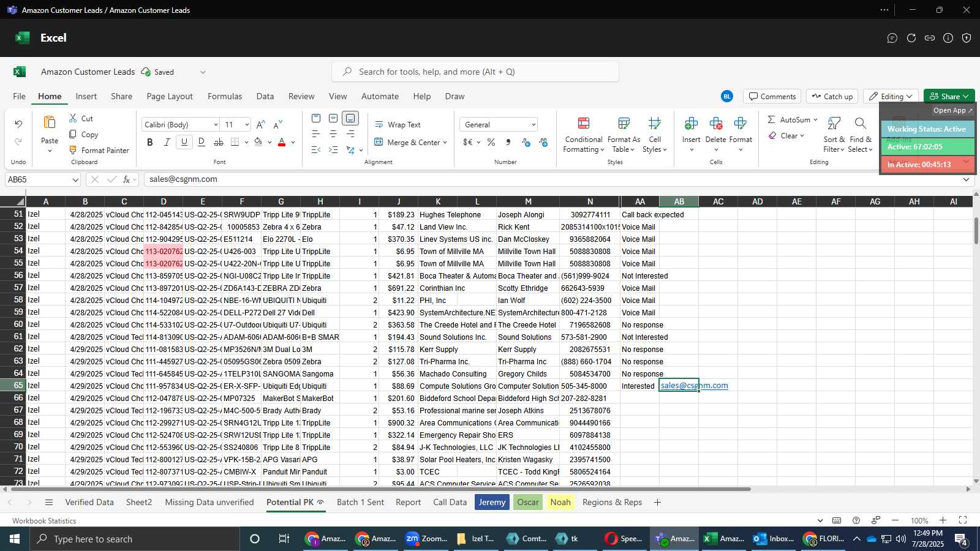Click the Borders icon
This screenshot has width=980, height=551.
pyautogui.click(x=235, y=142)
